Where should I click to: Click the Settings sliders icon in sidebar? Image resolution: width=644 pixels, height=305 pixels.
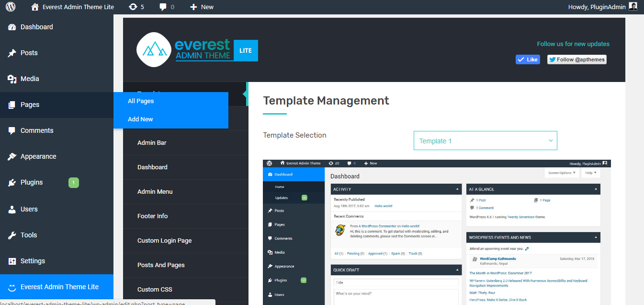[x=12, y=261]
